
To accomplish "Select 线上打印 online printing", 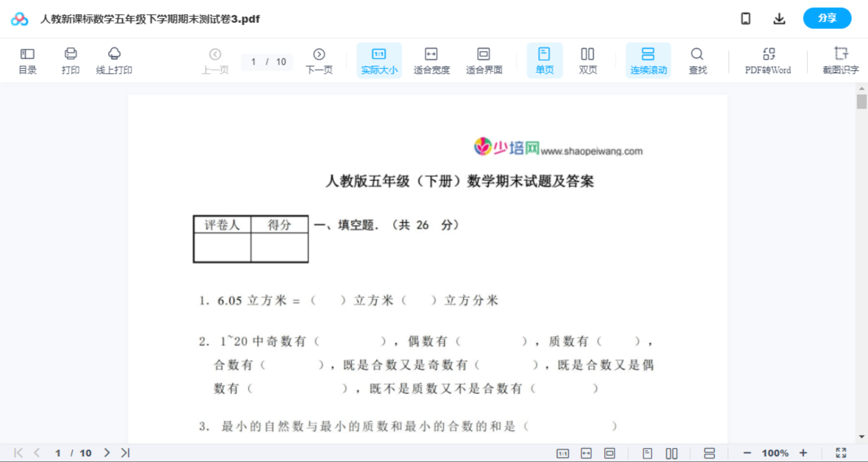I will click(114, 60).
